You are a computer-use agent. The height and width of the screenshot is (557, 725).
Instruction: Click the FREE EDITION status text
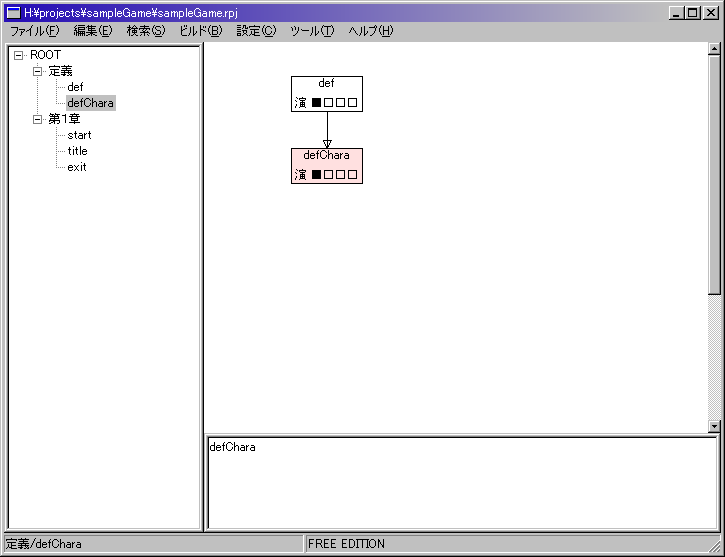[346, 544]
